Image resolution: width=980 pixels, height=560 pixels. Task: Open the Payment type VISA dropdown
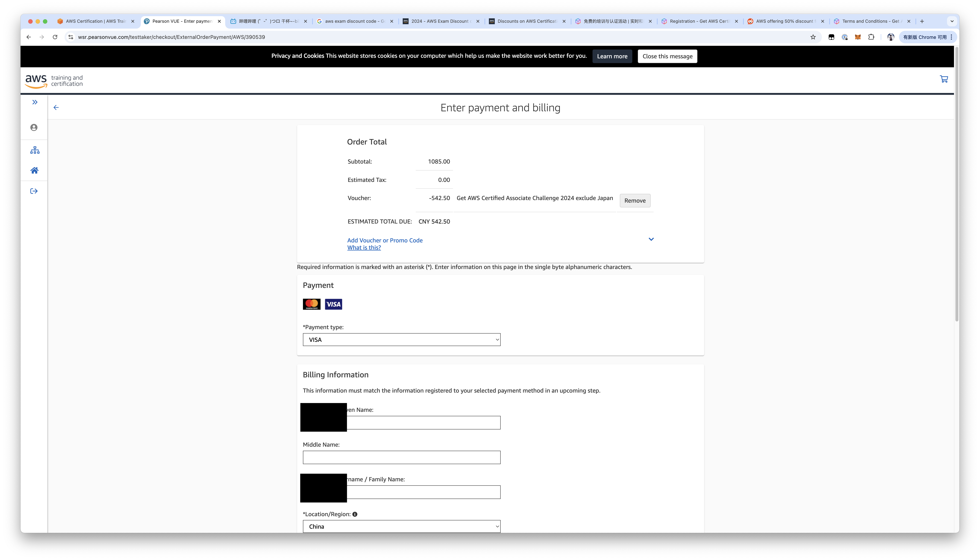tap(402, 340)
